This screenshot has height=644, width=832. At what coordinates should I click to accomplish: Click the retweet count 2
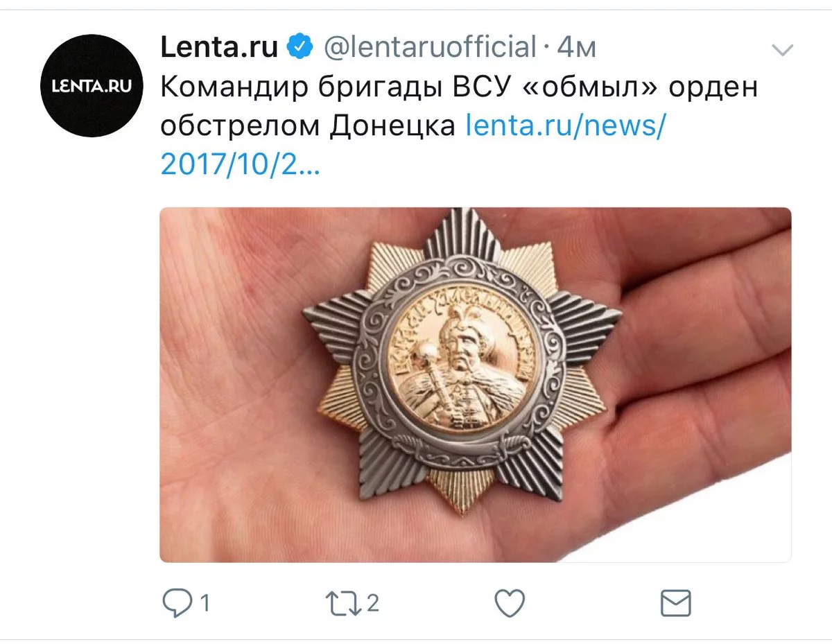tap(373, 604)
